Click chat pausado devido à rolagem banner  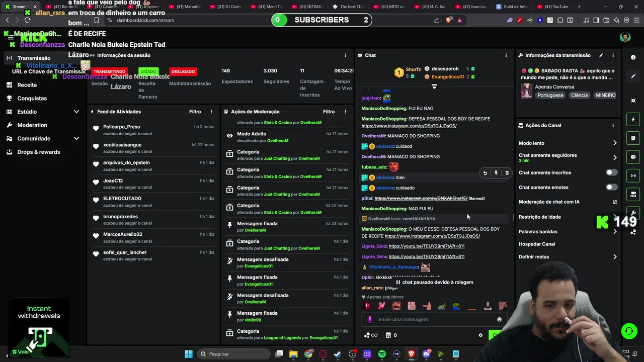(x=435, y=283)
